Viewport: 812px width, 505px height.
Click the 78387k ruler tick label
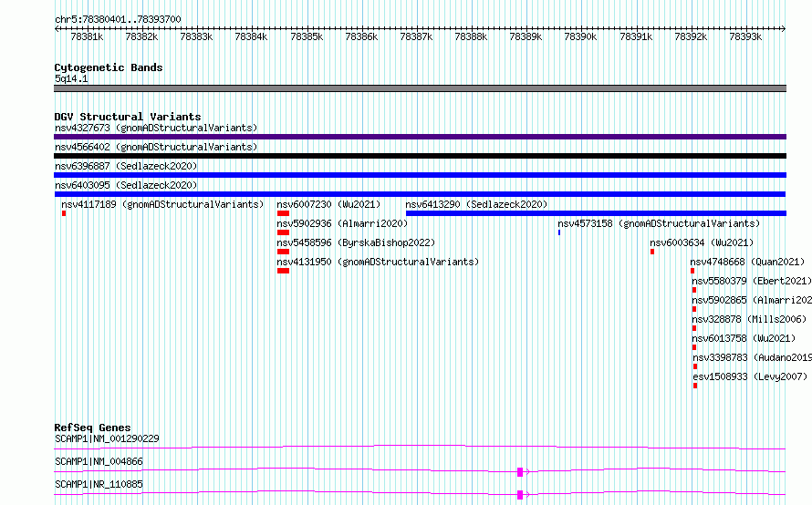click(x=416, y=36)
